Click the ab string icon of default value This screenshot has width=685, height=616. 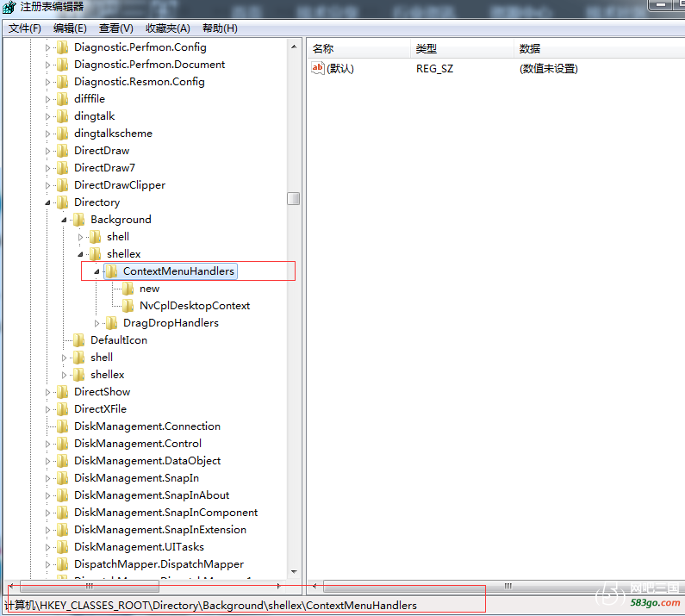[x=318, y=68]
